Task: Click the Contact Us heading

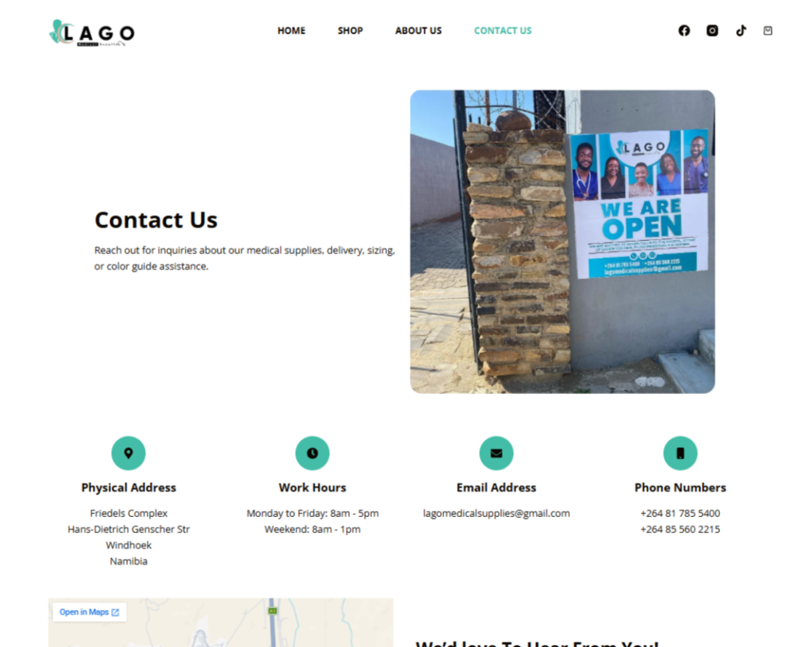Action: coord(156,220)
